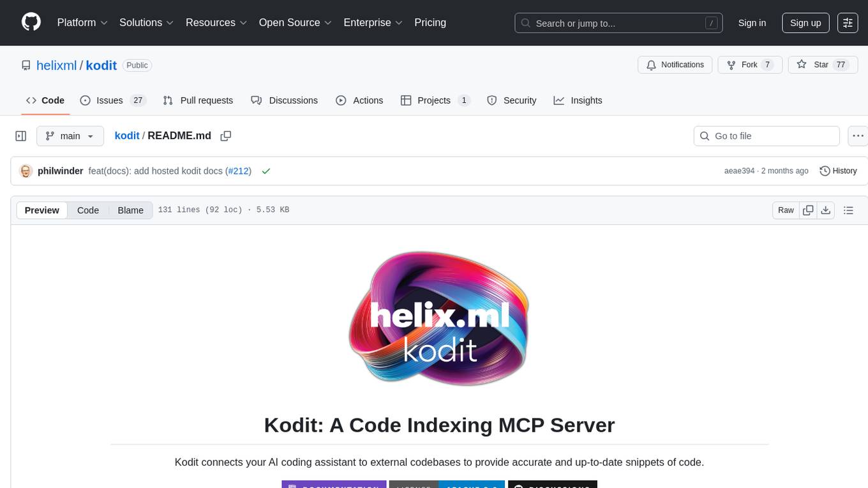
Task: Expand the Solutions menu
Action: (x=147, y=22)
